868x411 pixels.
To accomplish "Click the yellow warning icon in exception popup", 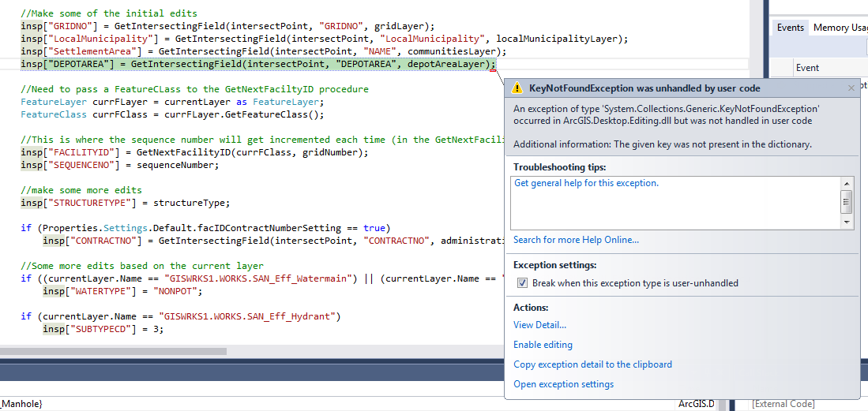I will pyautogui.click(x=517, y=88).
